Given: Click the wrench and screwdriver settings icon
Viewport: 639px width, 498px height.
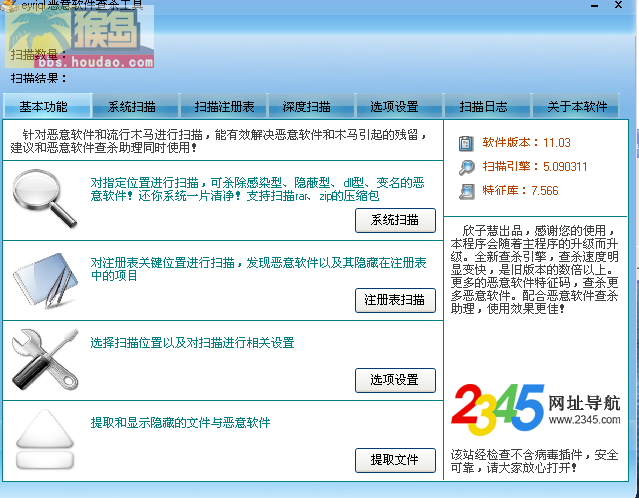Looking at the screenshot, I should click(45, 359).
